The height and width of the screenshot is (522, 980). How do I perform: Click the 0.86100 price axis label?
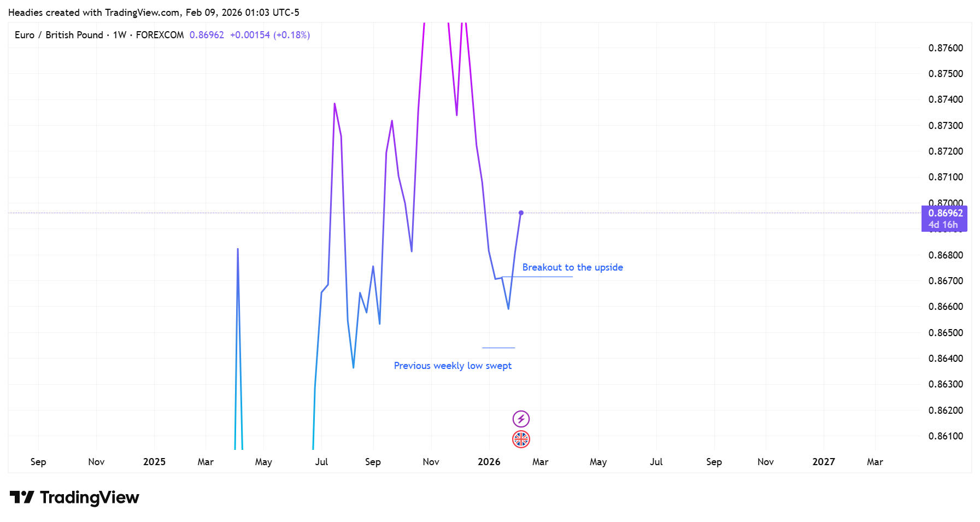946,436
